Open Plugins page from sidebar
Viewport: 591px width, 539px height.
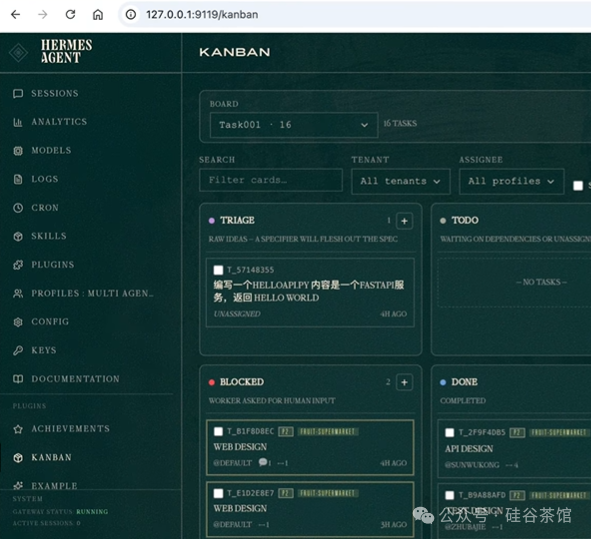(53, 265)
